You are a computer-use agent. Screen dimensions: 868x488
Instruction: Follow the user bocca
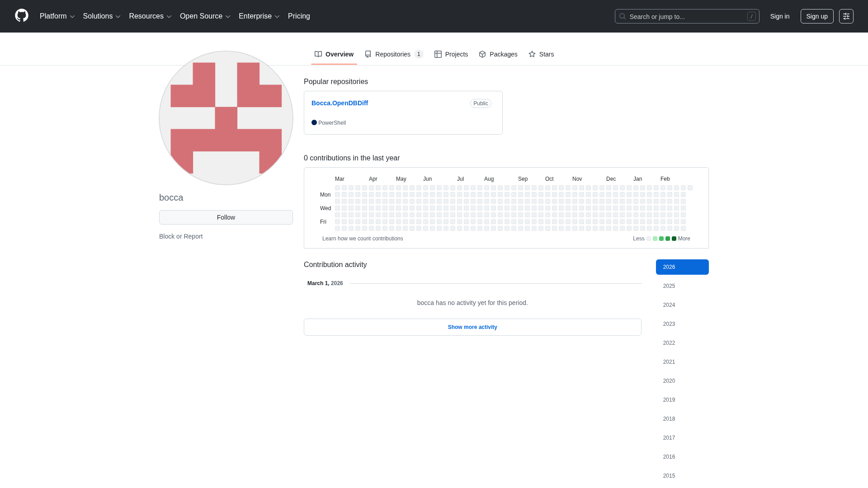(x=226, y=217)
